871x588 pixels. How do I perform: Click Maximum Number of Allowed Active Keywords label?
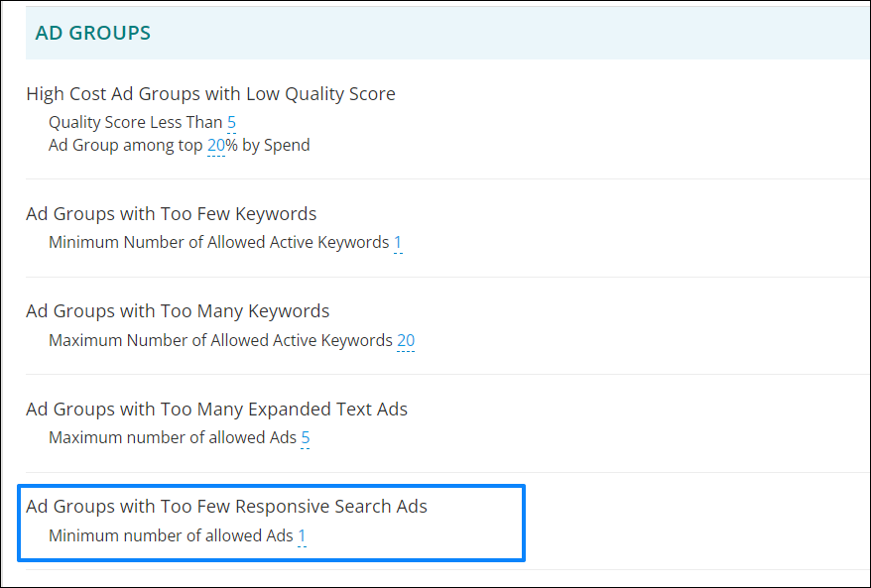[220, 340]
